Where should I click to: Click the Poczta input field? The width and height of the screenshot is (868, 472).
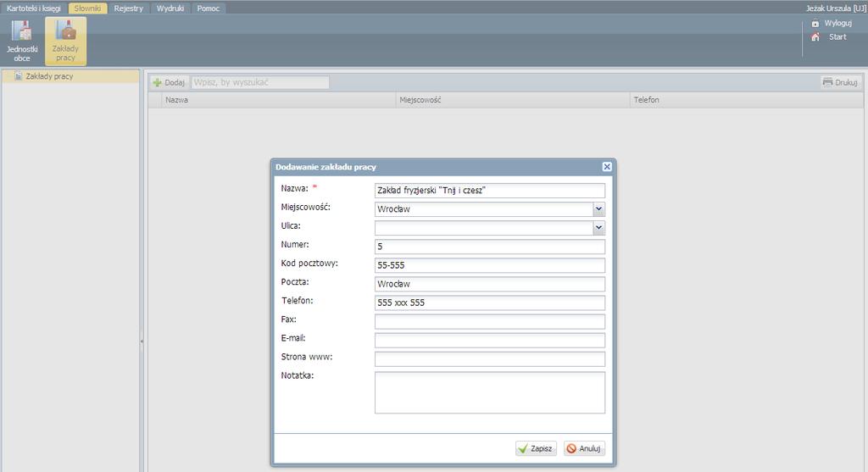pos(490,285)
